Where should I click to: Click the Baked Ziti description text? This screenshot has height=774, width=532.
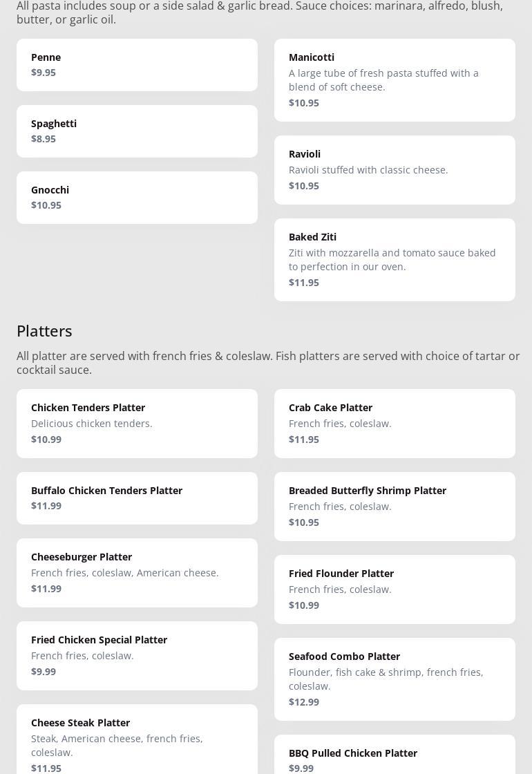tap(392, 260)
